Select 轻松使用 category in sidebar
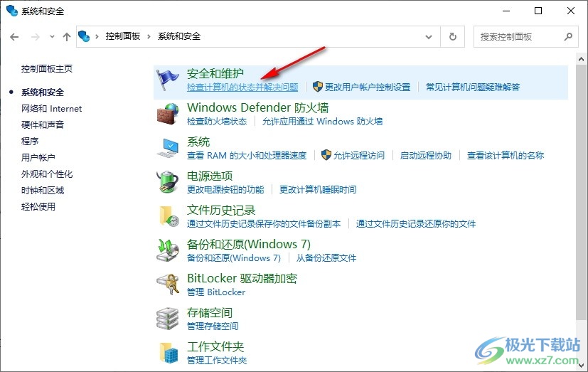Viewport: 588px width, 372px height. click(x=38, y=206)
